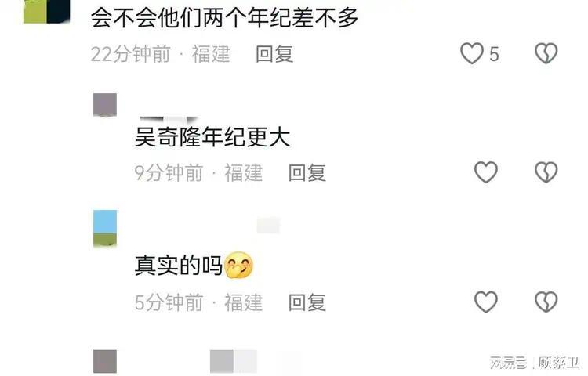Tap the 22分钟前 · 福建 timestamp
Screen dimensions: 588x376
coord(160,54)
